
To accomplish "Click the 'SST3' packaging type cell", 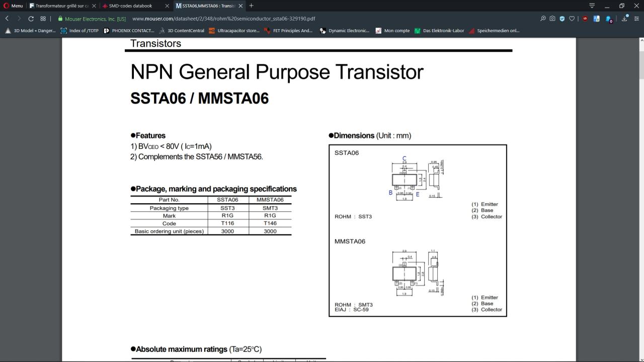I will (227, 208).
